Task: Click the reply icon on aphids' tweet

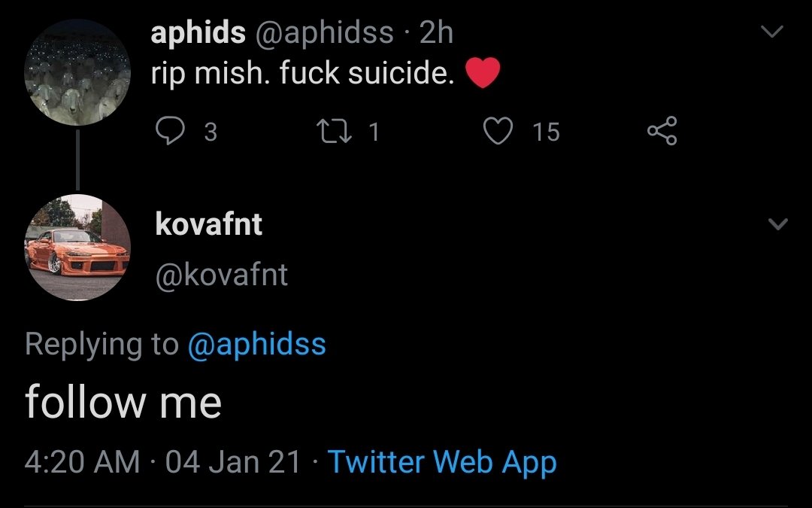Action: [171, 132]
